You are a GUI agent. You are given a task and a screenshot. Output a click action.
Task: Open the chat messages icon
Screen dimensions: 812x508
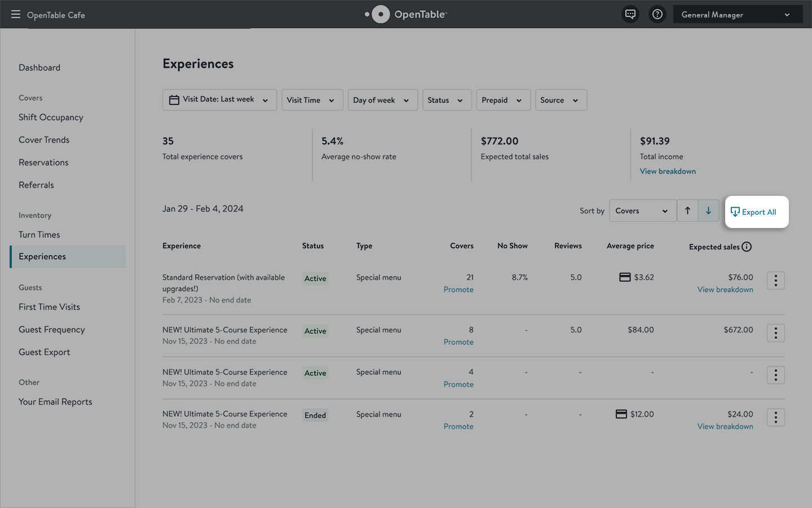[x=630, y=14]
